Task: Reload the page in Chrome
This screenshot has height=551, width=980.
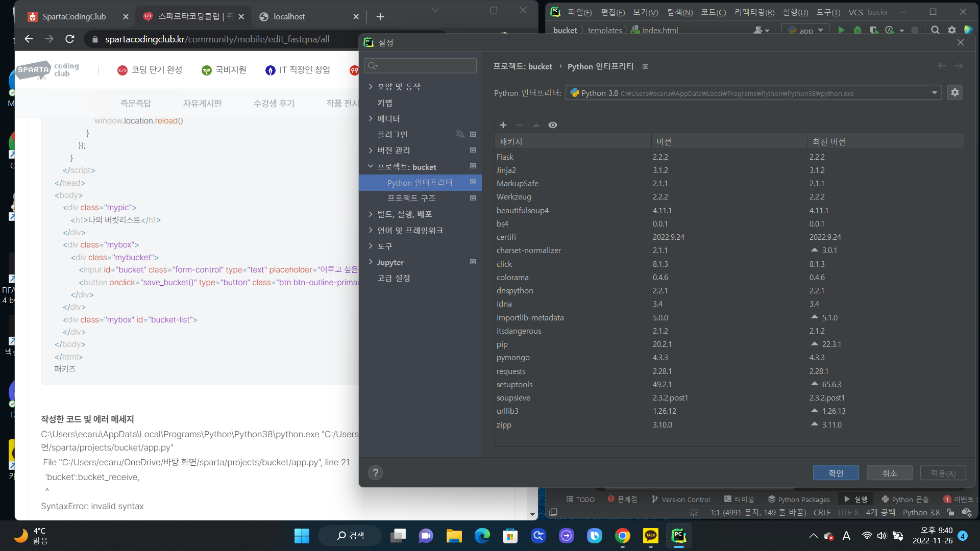Action: pos(70,39)
